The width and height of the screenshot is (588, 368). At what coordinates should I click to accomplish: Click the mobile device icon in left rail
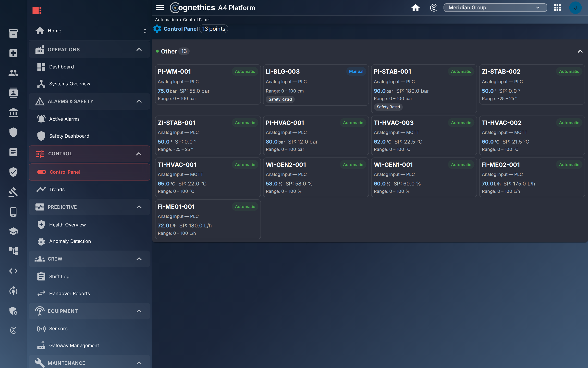tap(13, 211)
